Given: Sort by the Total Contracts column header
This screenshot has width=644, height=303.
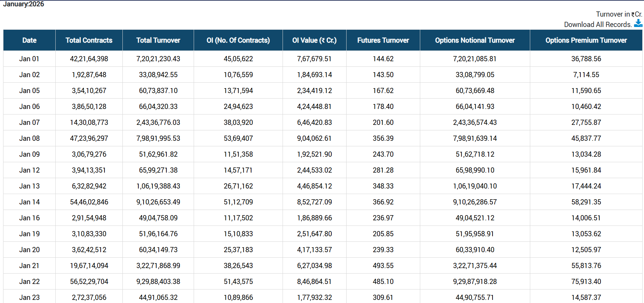Looking at the screenshot, I should tap(89, 40).
